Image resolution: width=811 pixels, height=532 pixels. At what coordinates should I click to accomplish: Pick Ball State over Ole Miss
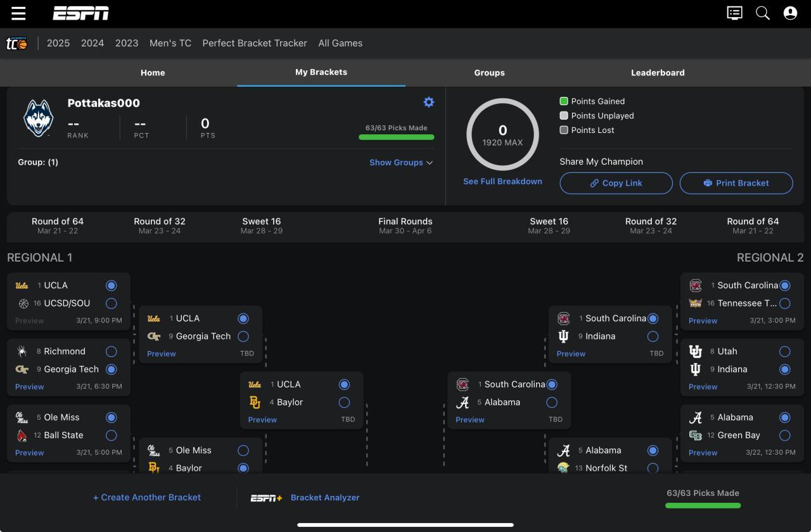[x=112, y=435]
